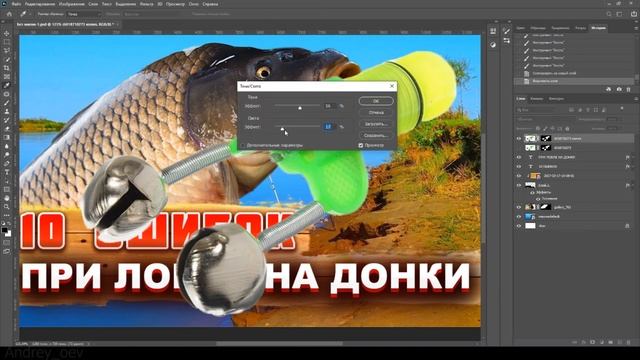This screenshot has height=360, width=640.
Task: Toggle 'Эффекты' visibility eye under layer
Action: pyautogui.click(x=532, y=192)
